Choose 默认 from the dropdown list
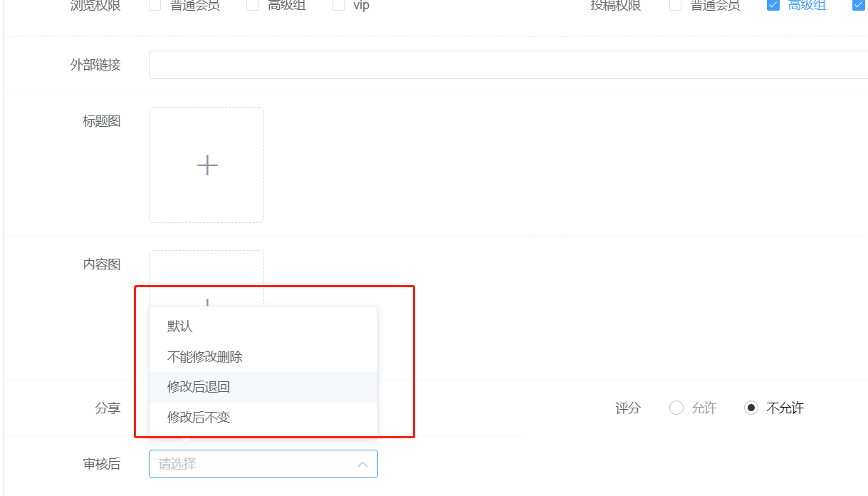This screenshot has height=496, width=868. point(180,326)
